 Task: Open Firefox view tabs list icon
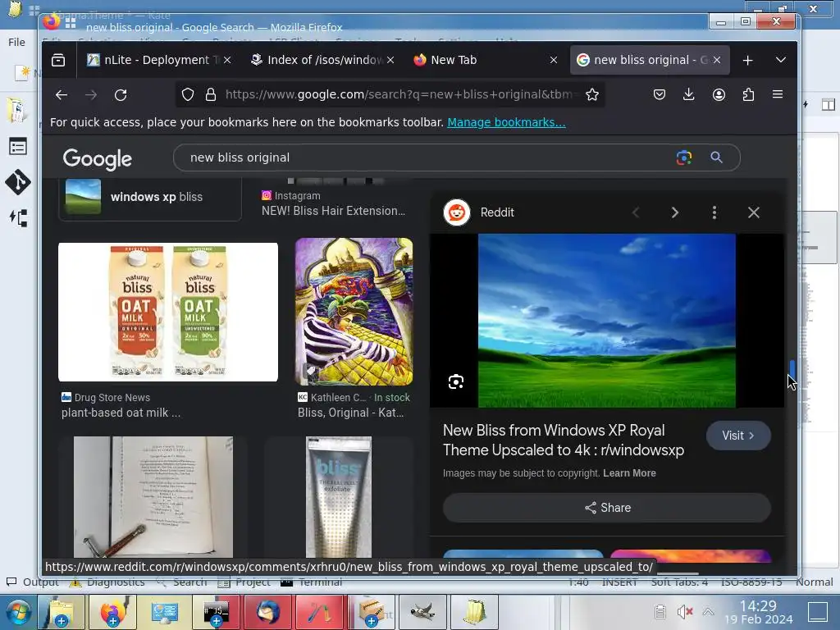58,60
